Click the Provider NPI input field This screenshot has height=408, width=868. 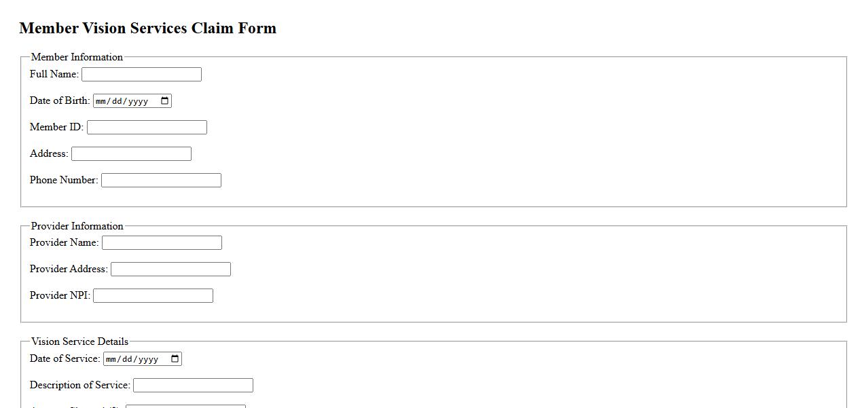coord(153,296)
